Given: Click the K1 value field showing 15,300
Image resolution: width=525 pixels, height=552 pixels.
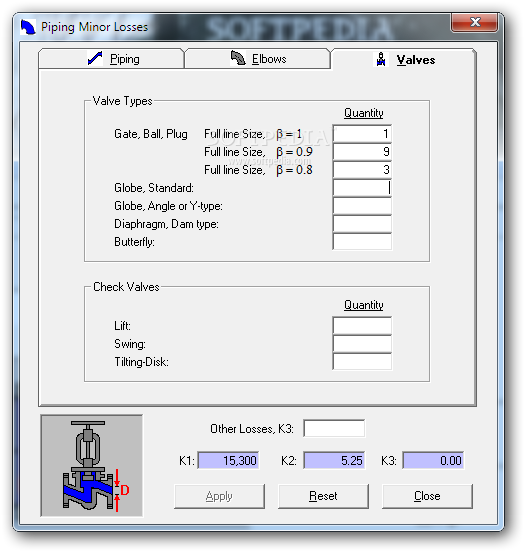Looking at the screenshot, I should click(x=228, y=460).
